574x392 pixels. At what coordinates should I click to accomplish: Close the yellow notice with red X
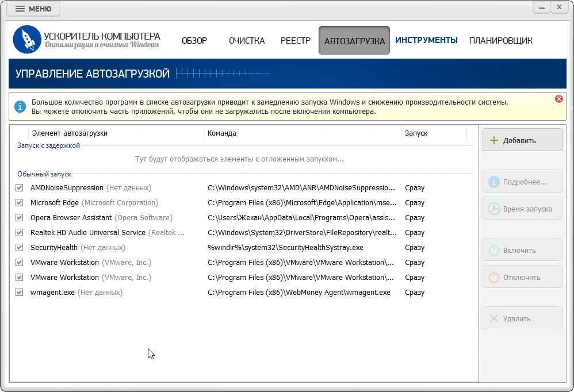tap(558, 99)
